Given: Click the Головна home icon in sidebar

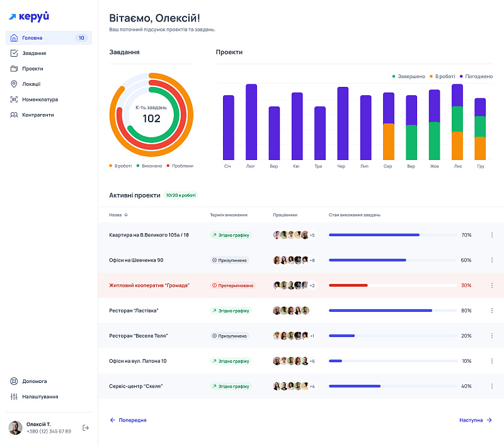Looking at the screenshot, I should pos(14,38).
